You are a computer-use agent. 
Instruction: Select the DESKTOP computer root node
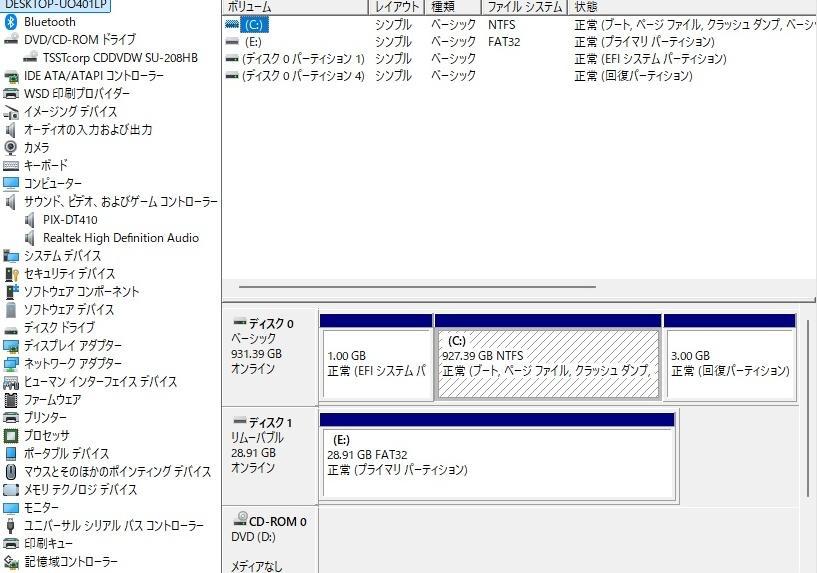click(55, 5)
